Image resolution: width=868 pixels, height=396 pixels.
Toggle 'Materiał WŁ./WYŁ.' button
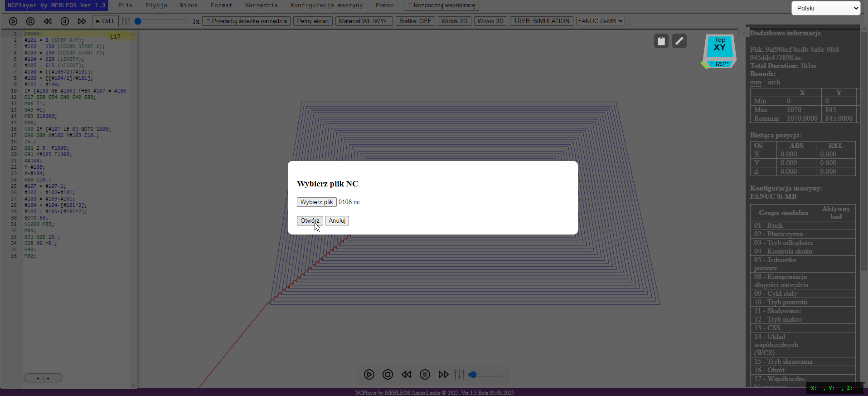[x=364, y=21]
